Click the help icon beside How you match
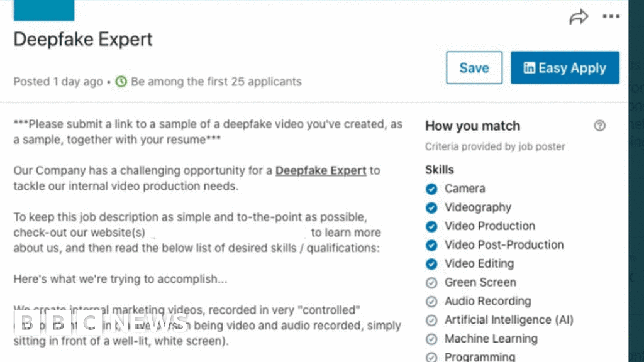The height and width of the screenshot is (362, 644). point(599,126)
